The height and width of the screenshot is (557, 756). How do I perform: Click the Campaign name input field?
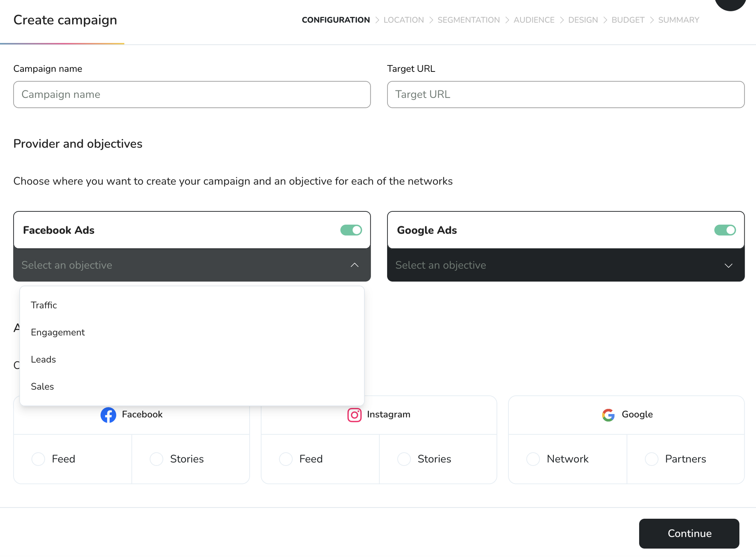(192, 95)
